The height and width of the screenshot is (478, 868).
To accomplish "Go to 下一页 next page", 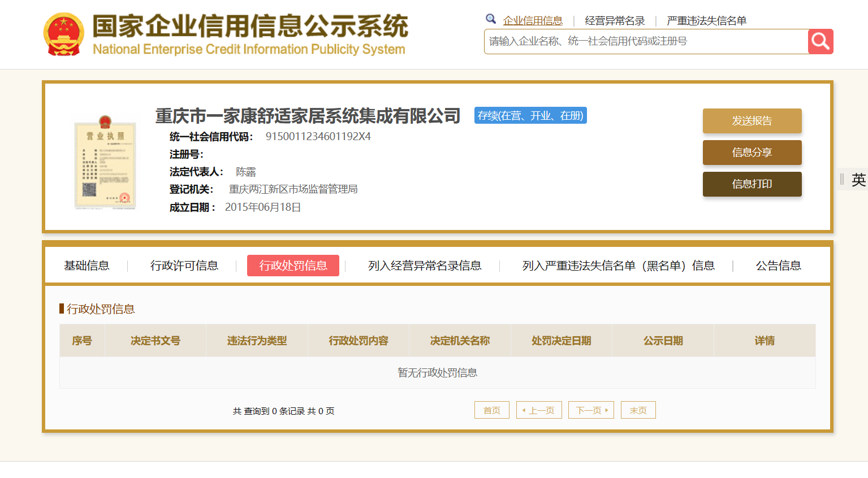I will click(x=591, y=410).
